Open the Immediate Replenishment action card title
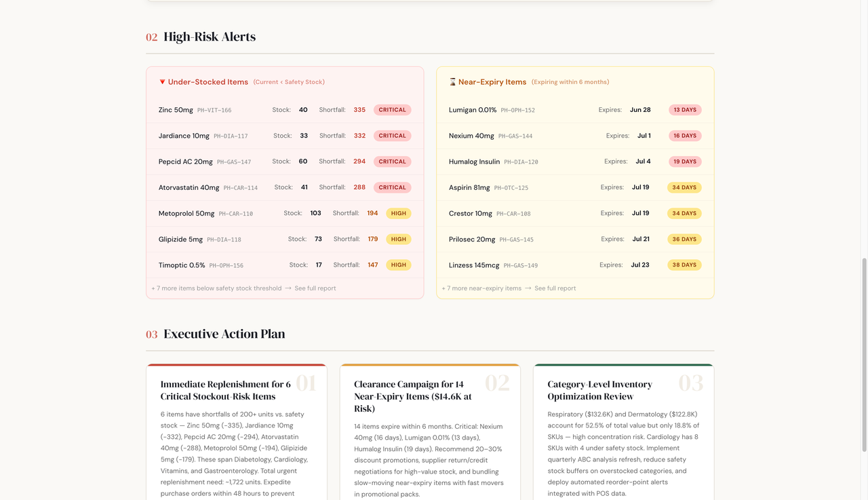The width and height of the screenshot is (868, 500). click(226, 390)
